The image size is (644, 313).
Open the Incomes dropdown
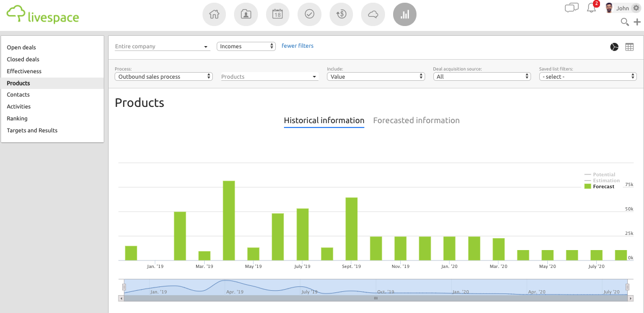[x=246, y=46]
